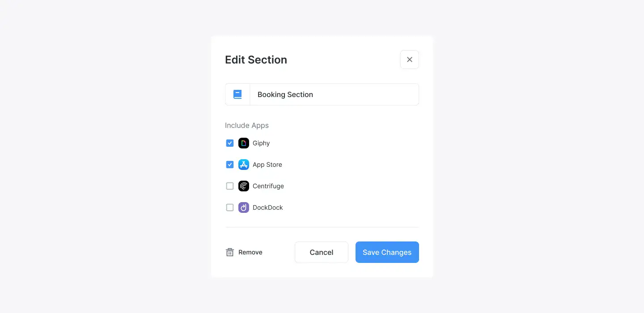Focus the Booking Section name field
Viewport: 644px width, 313px height.
pyautogui.click(x=334, y=94)
